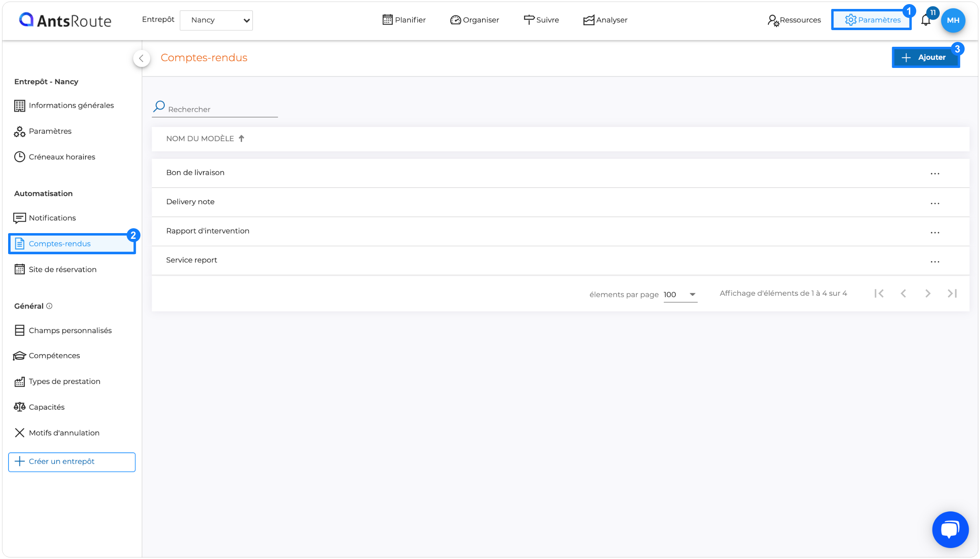Open the Service report template

click(192, 260)
